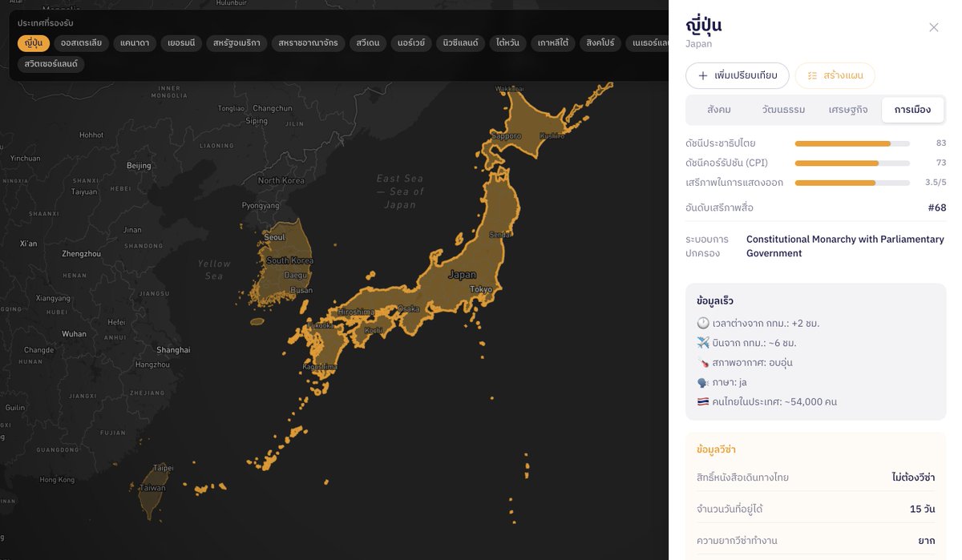962x560 pixels.
Task: Click the Pyongyang label on the map
Action: point(261,206)
